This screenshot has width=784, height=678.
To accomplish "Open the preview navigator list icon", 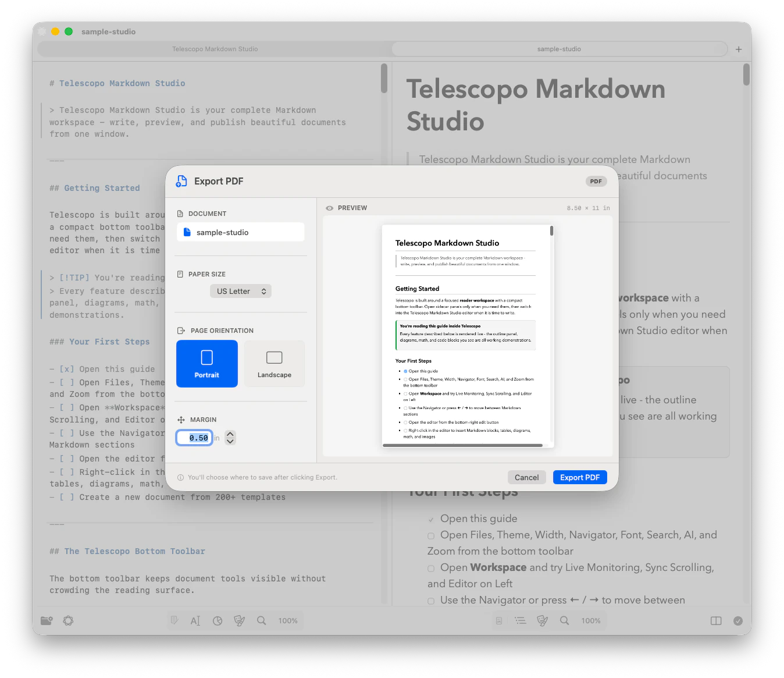I will (x=521, y=621).
